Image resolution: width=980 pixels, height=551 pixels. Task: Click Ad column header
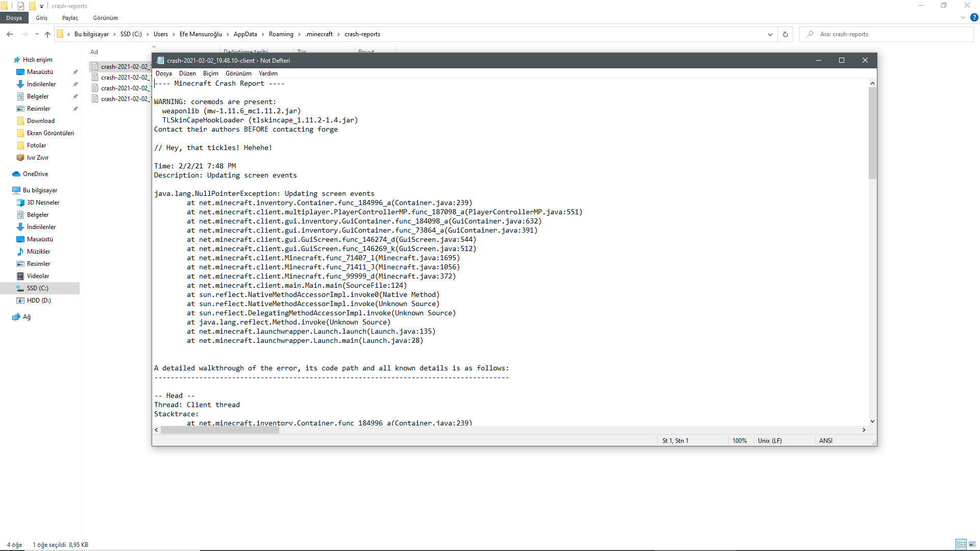point(94,52)
